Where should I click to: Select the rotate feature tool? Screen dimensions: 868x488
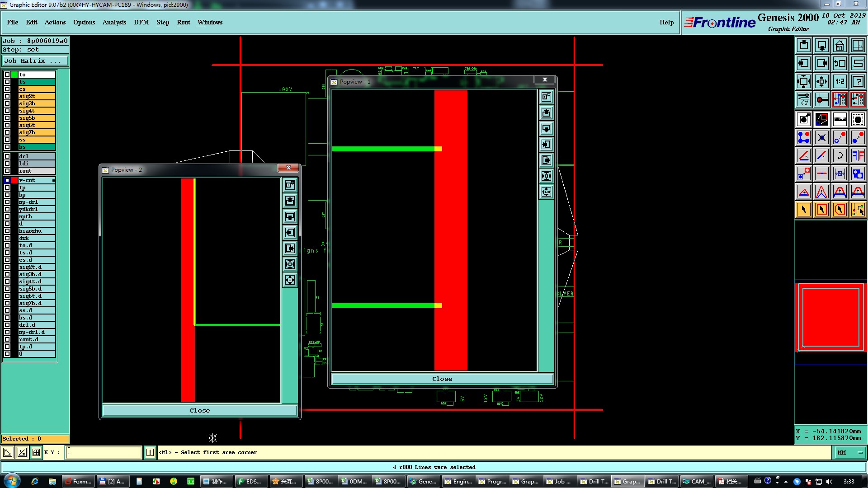click(840, 155)
